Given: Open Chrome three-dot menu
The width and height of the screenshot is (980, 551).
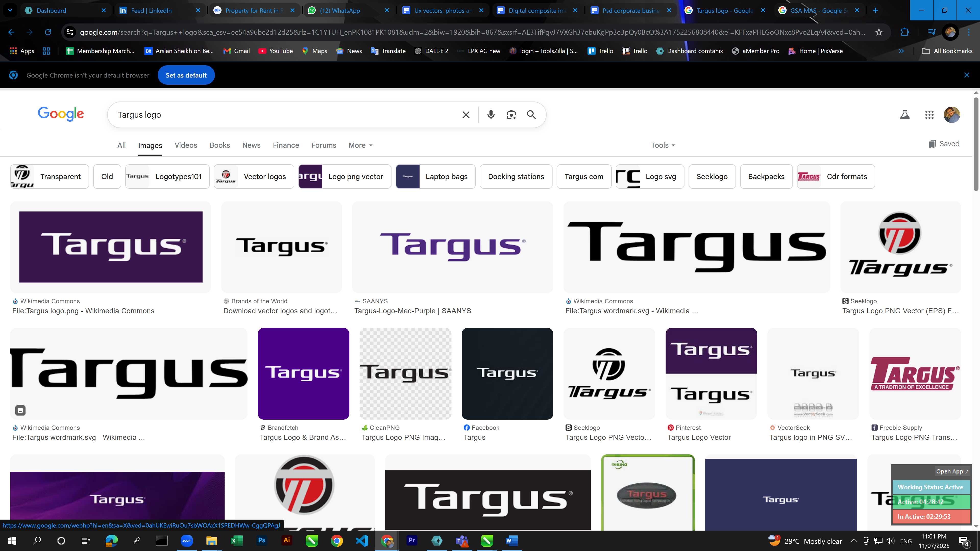Looking at the screenshot, I should pos(969,32).
